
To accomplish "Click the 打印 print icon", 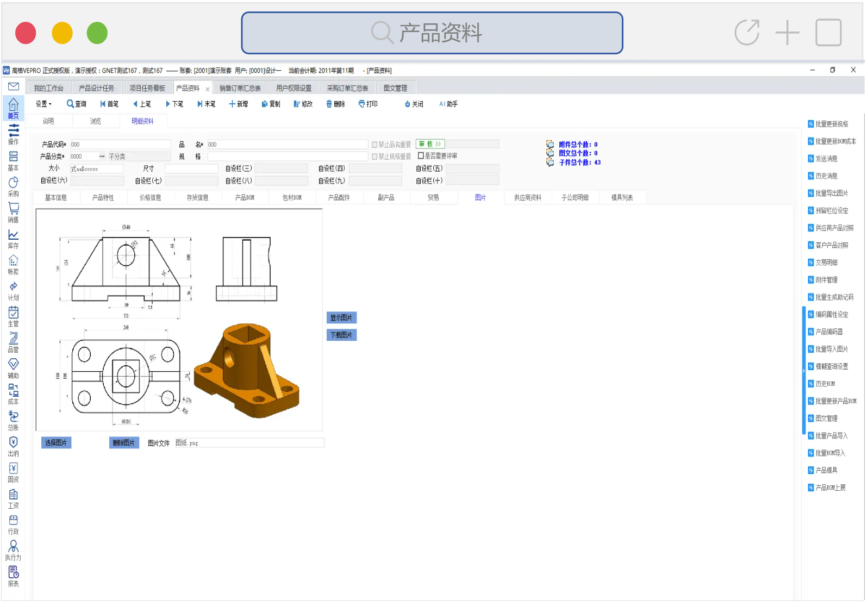I will [x=362, y=104].
